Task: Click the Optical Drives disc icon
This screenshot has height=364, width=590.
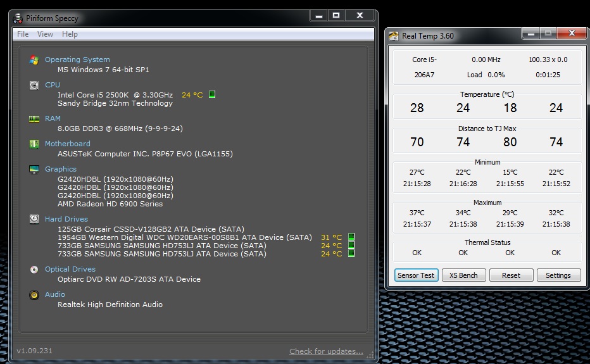Action: pos(34,270)
